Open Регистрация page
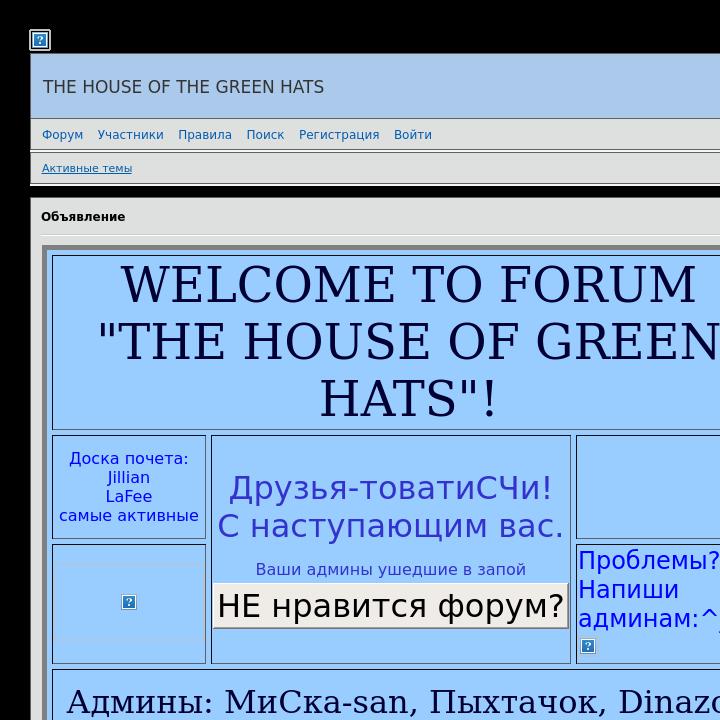 click(x=339, y=135)
